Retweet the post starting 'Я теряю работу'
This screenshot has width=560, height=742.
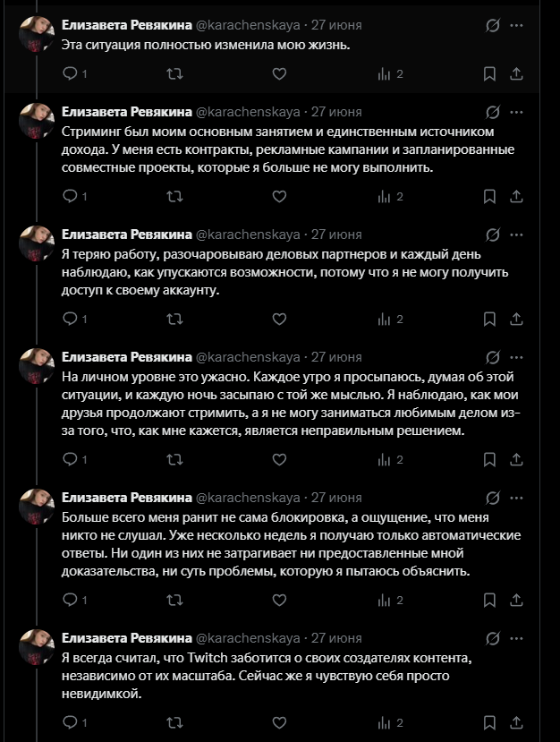[174, 319]
